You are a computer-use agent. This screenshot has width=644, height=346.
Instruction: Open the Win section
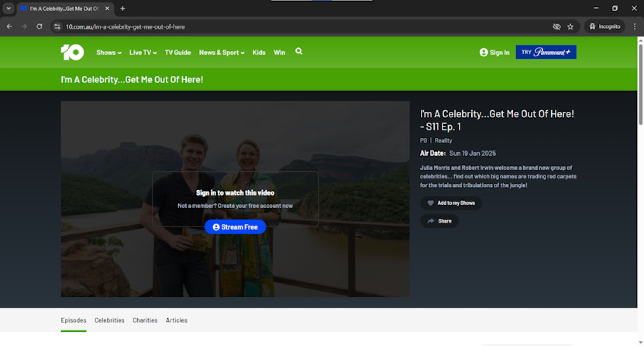tap(280, 53)
